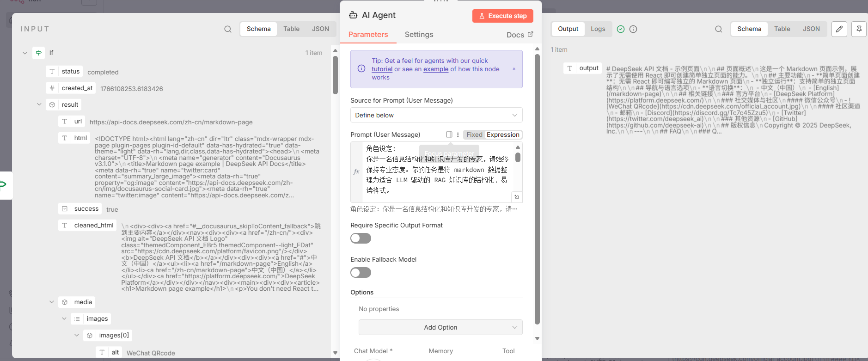Open the example link
Screen dimensions: 868x361
436,69
